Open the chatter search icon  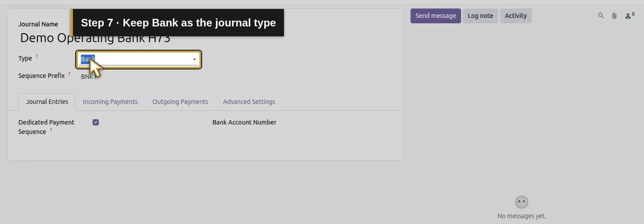point(601,16)
